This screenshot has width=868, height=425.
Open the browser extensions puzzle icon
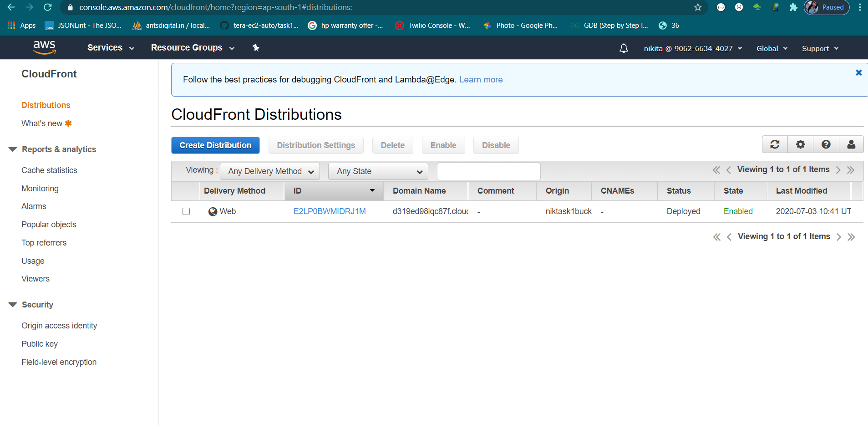point(793,7)
